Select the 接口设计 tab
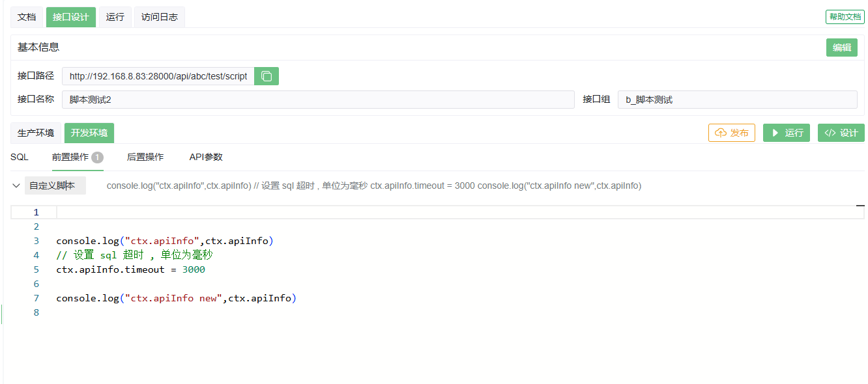The image size is (868, 384). tap(70, 17)
